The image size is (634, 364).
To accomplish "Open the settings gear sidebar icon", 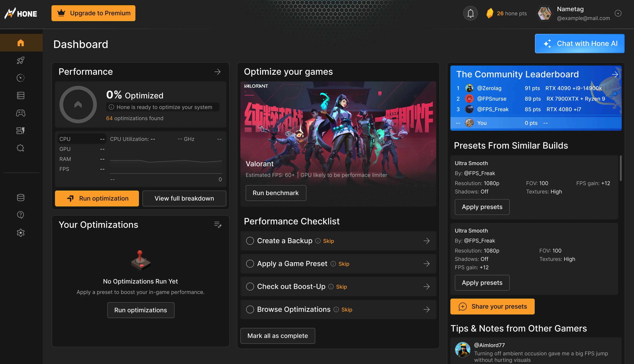I will tap(21, 233).
